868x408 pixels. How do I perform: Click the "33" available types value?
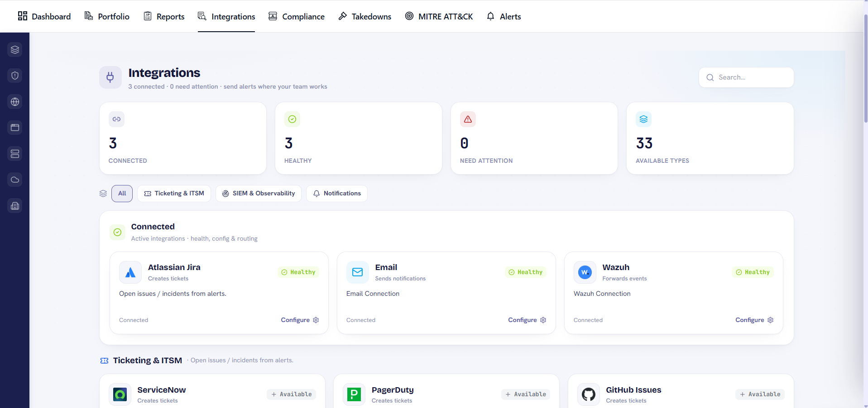(644, 143)
